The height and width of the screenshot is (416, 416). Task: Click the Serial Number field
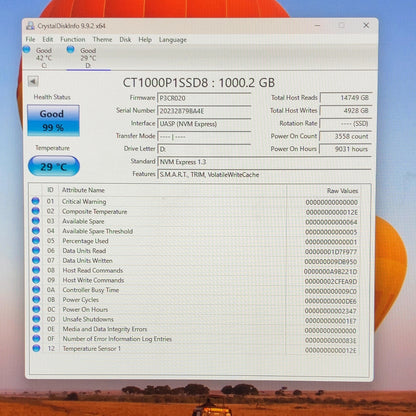pos(204,111)
